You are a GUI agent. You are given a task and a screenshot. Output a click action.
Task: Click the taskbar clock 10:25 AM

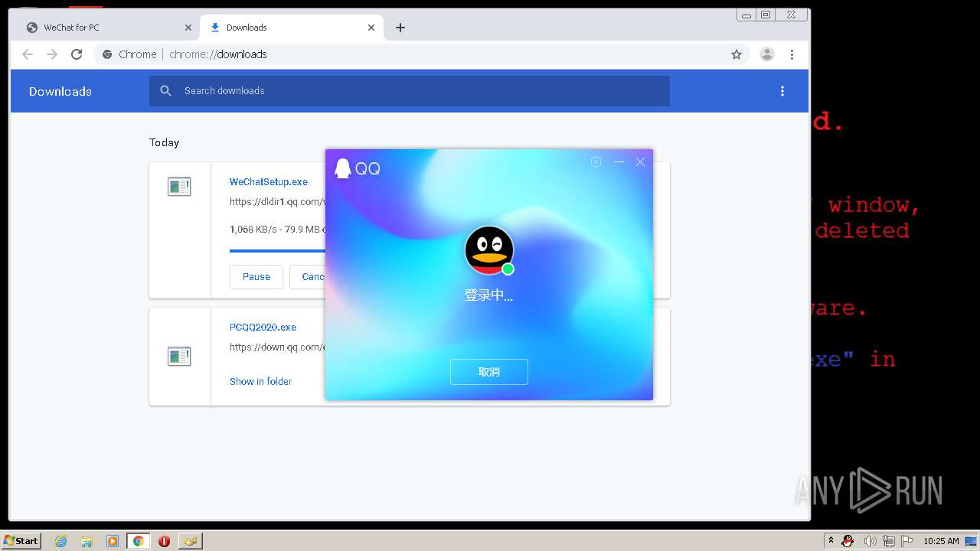(941, 541)
